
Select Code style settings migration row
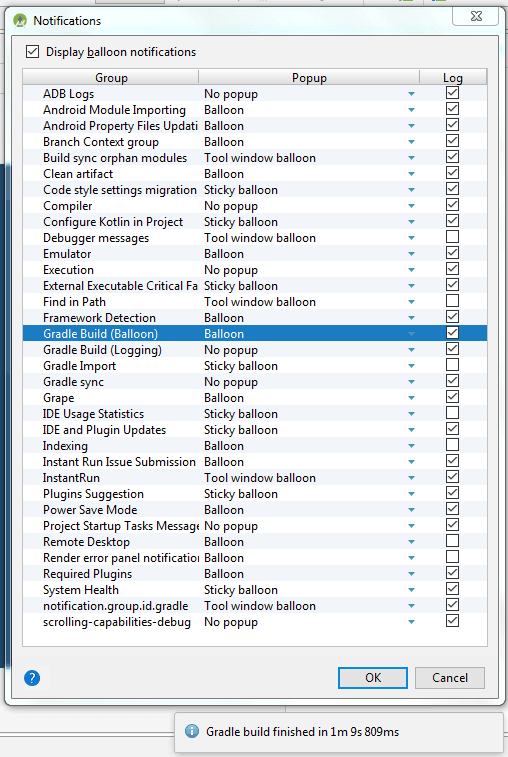click(x=255, y=190)
